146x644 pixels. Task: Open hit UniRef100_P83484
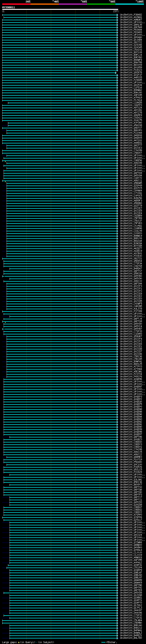[131, 30]
